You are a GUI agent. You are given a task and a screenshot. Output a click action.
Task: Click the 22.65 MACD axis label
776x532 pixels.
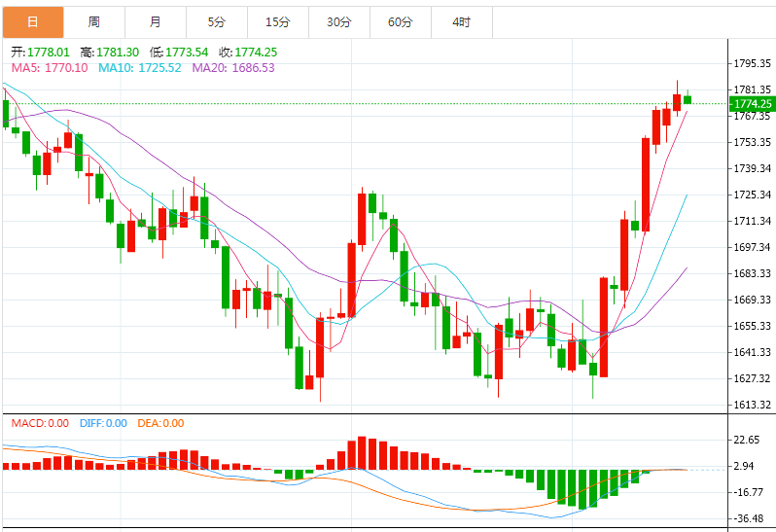coord(747,440)
